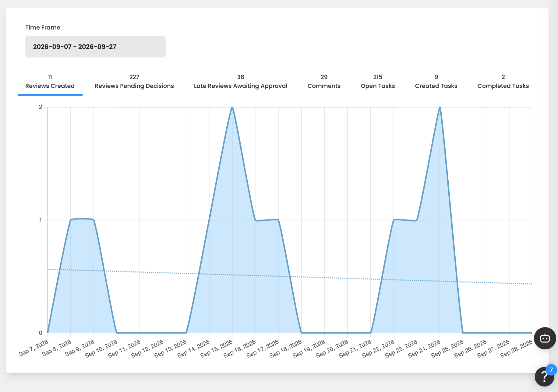Click the 'Sep 26, 2026' axis label
The width and height of the screenshot is (558, 392).
pyautogui.click(x=470, y=348)
